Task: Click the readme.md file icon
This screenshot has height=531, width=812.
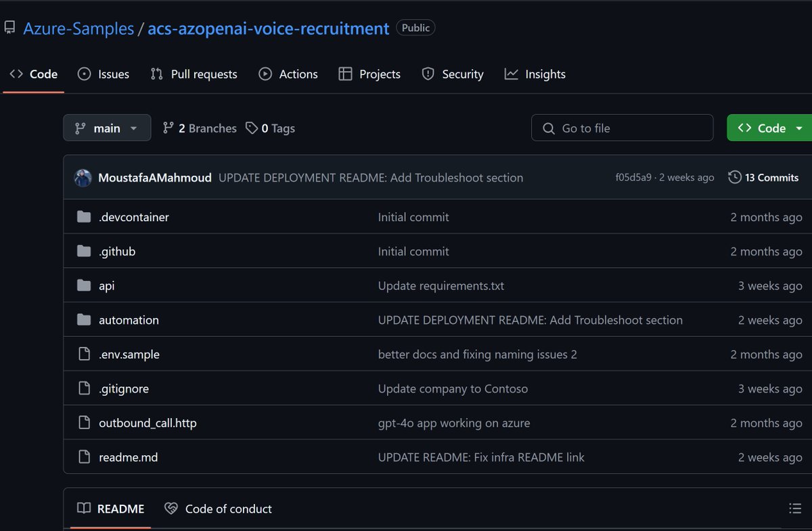Action: pyautogui.click(x=84, y=457)
